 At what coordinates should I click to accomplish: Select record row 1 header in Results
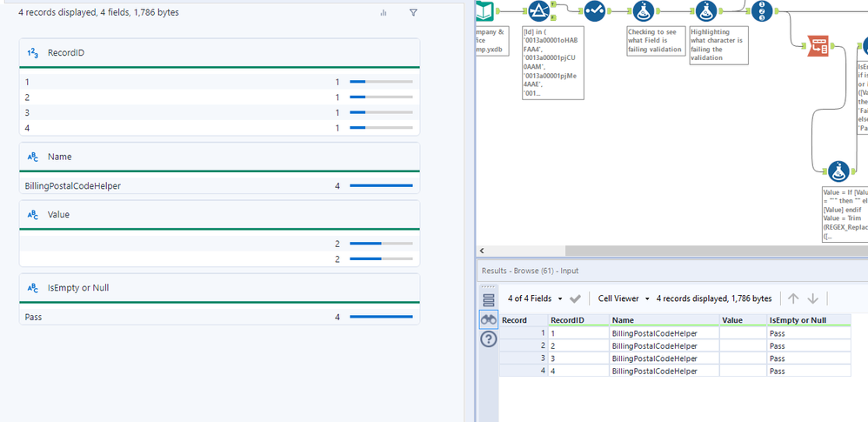point(524,333)
